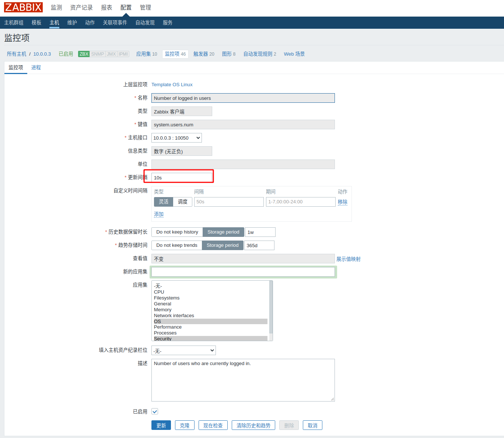This screenshot has height=438, width=504.
Task: Click 移除 link for custom interval
Action: point(343,202)
